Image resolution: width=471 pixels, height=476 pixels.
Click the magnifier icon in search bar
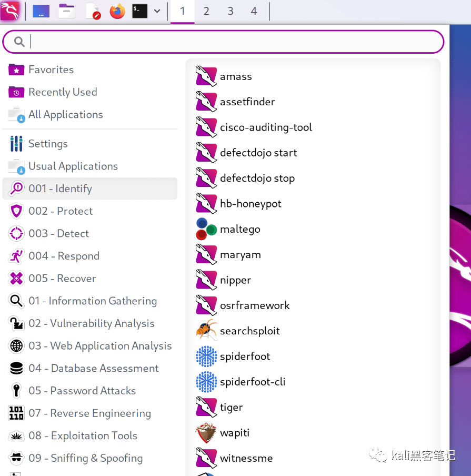coord(19,42)
